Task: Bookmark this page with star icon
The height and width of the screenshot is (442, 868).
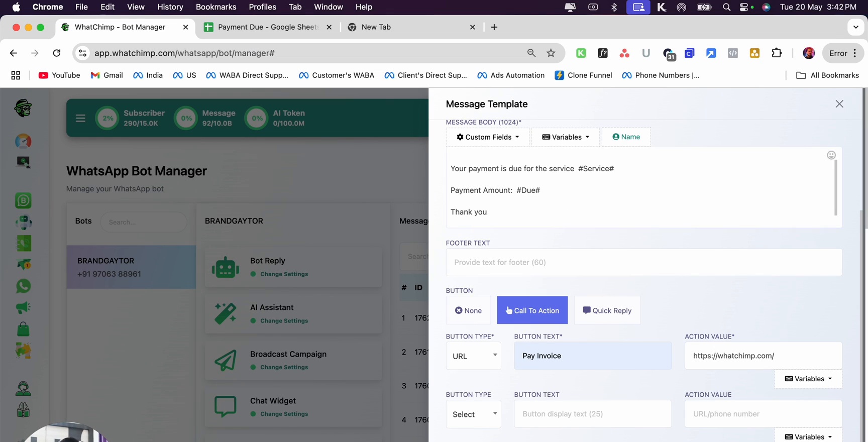Action: (551, 53)
